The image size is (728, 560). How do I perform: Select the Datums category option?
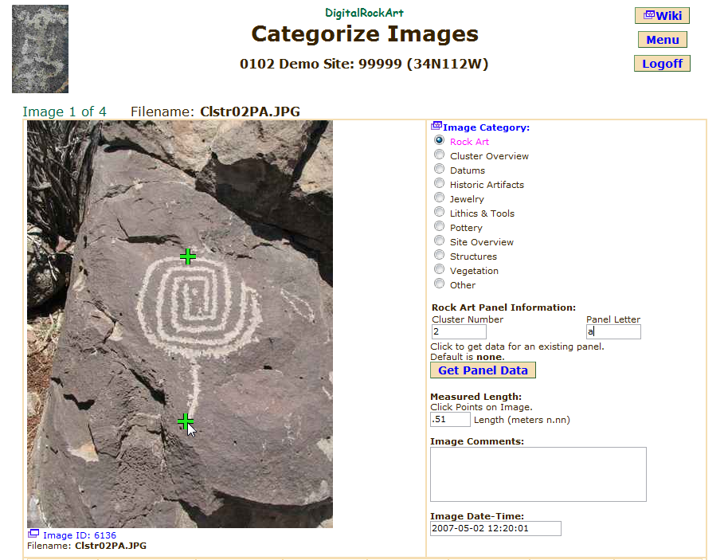[x=440, y=170]
